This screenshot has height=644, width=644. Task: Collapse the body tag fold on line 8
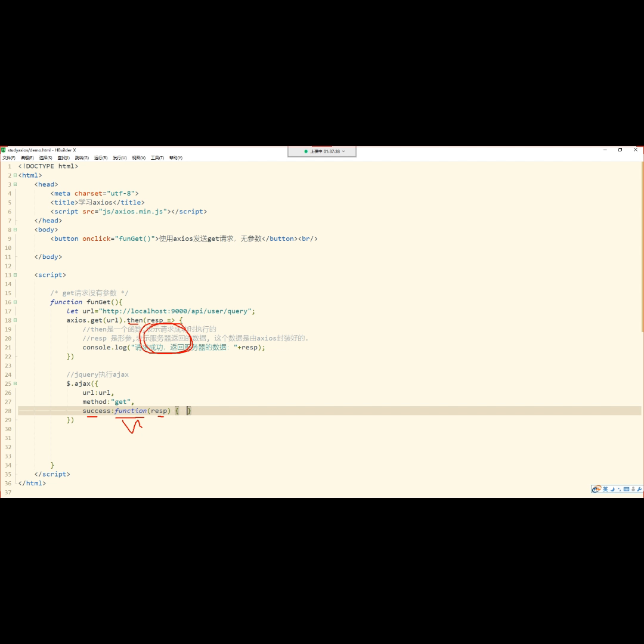click(x=15, y=230)
